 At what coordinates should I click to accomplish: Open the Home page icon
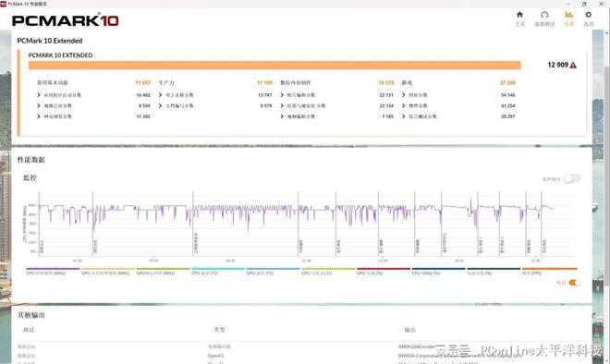pyautogui.click(x=519, y=18)
